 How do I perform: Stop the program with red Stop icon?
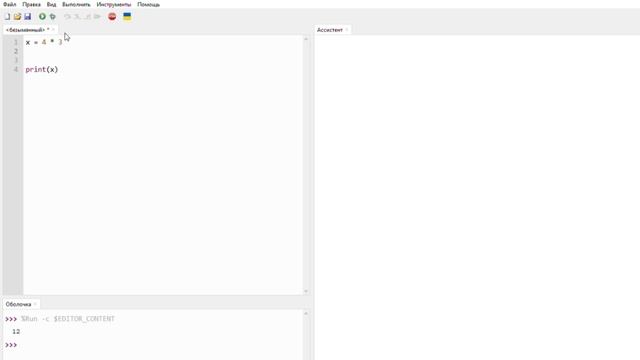tap(112, 17)
